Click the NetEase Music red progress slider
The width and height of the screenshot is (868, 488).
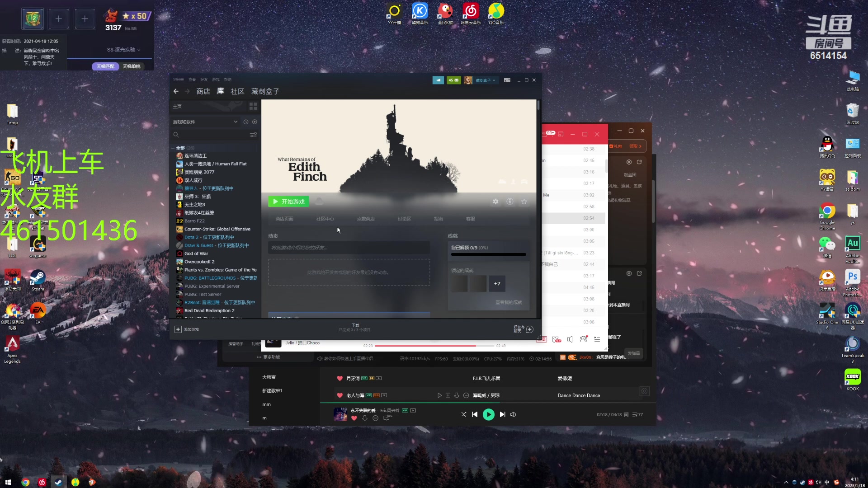point(434,346)
